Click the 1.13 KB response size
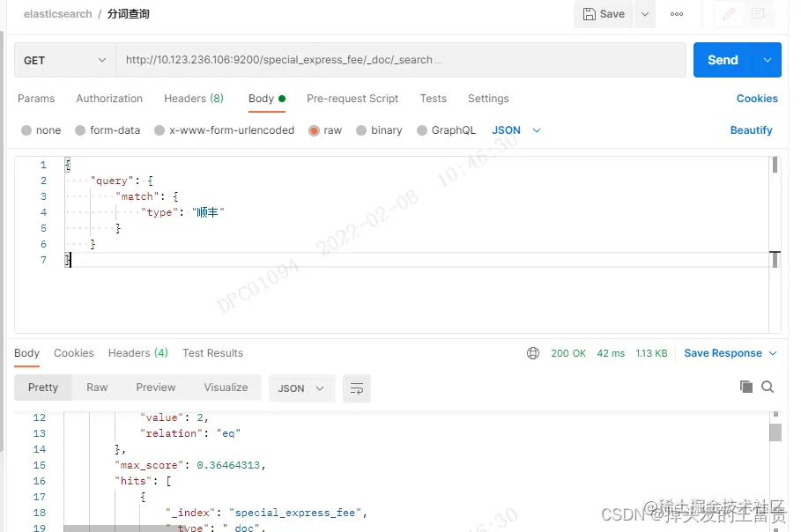Screen dimensions: 801x532 pyautogui.click(x=651, y=353)
